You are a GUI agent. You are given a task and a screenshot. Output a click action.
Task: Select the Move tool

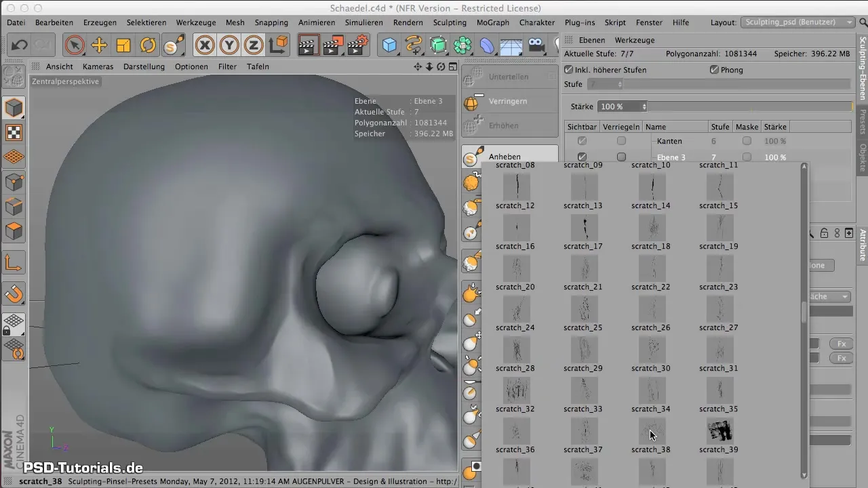pos(99,45)
